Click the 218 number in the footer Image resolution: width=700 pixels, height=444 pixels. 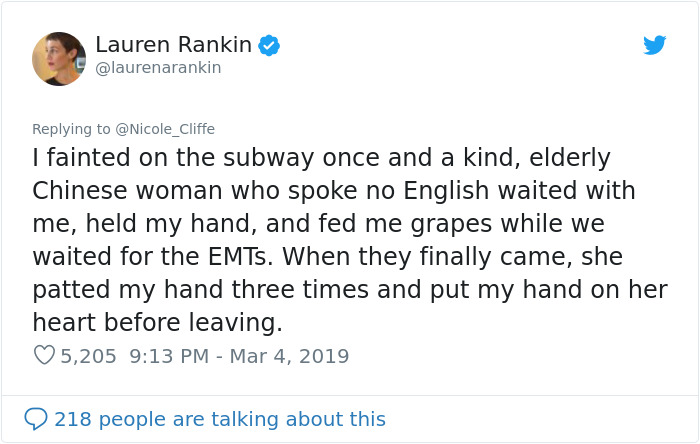(73, 419)
